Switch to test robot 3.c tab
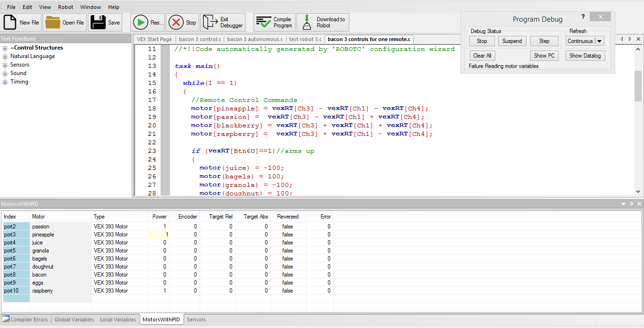Viewport: 644px width, 328px height. [305, 39]
